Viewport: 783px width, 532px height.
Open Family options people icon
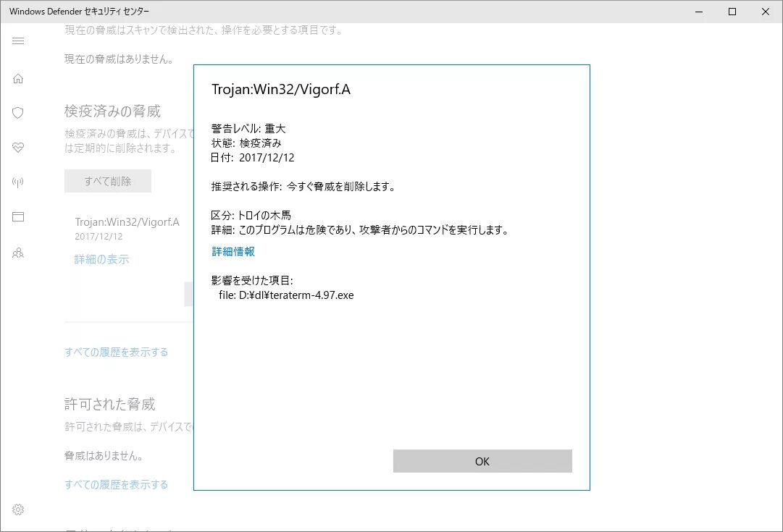pyautogui.click(x=18, y=253)
